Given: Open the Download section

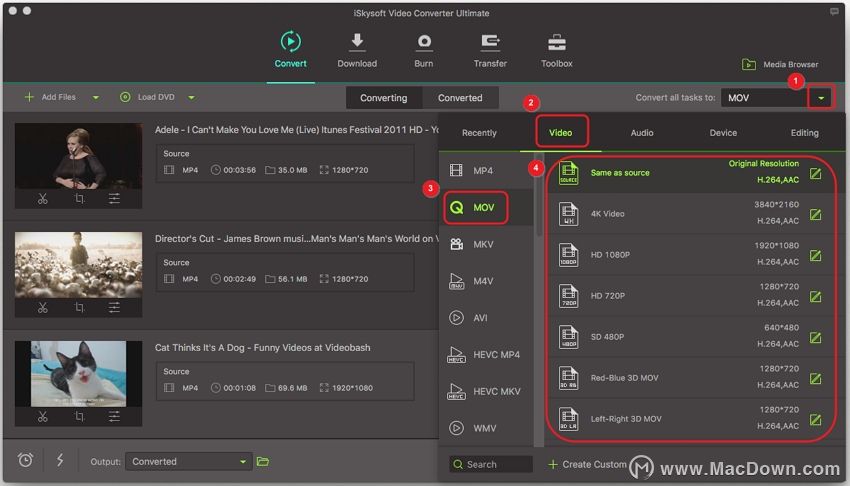Looking at the screenshot, I should (x=357, y=50).
